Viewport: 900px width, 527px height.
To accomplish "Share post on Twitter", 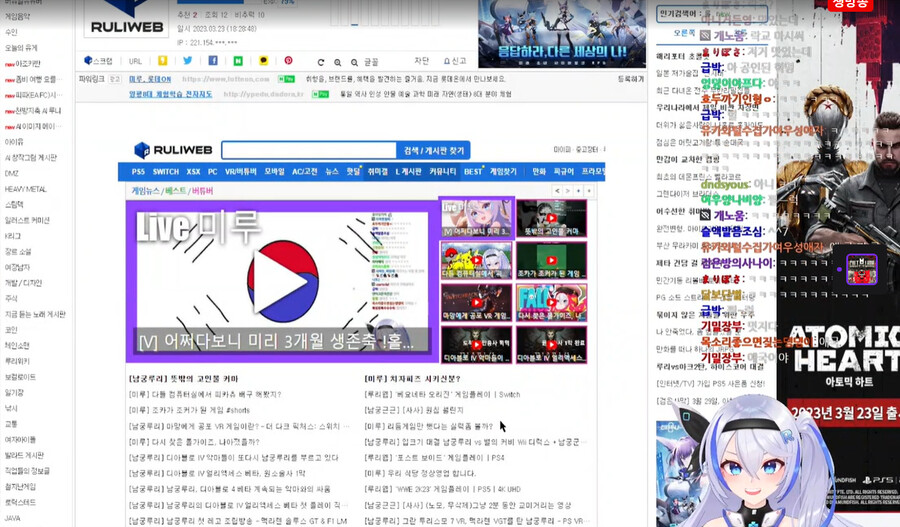I will (188, 60).
